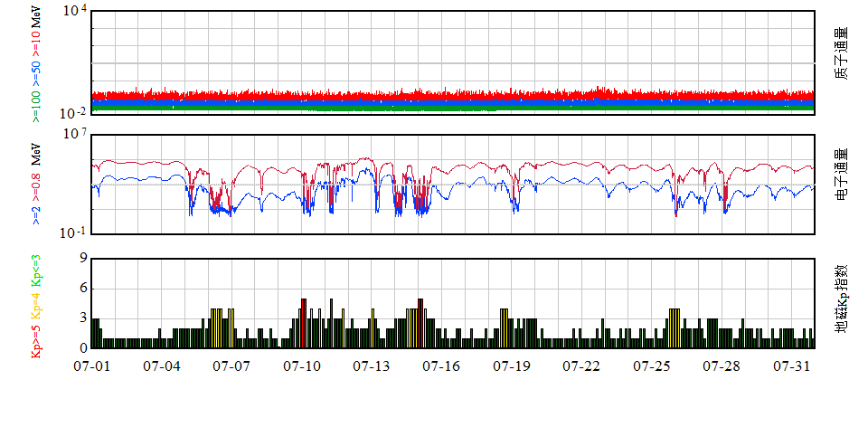
Task: Click the 07-01 date label
Action: (92, 366)
